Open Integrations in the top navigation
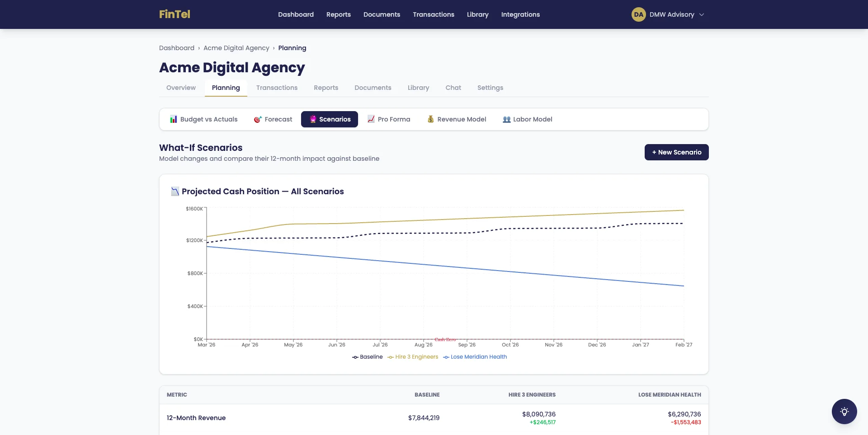The height and width of the screenshot is (435, 868). tap(520, 14)
